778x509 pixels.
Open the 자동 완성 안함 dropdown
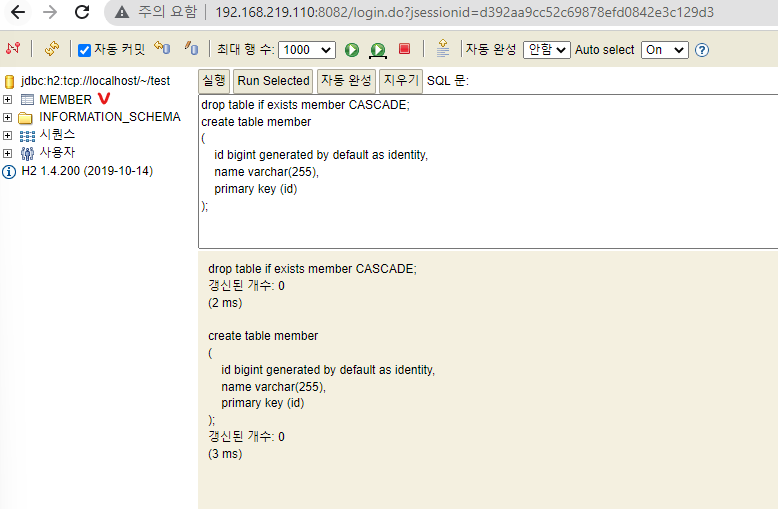click(547, 50)
